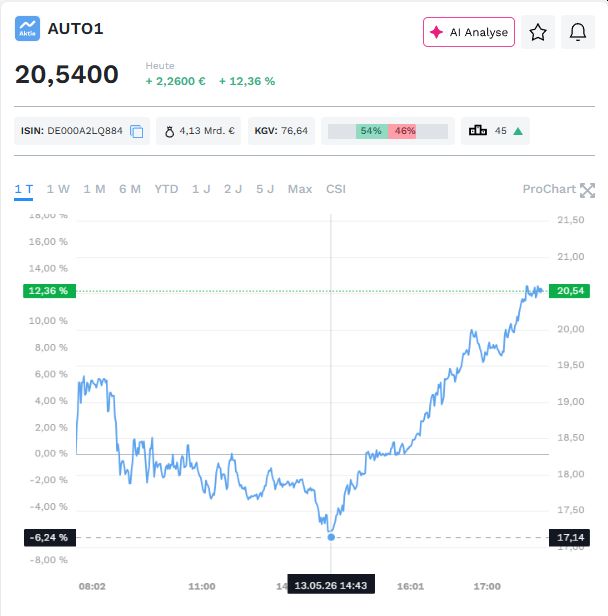Set a price alert with bell icon
Screen dimensions: 608x616
578,32
